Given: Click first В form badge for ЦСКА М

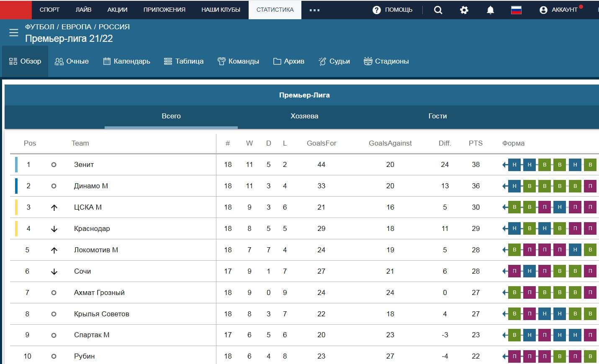Looking at the screenshot, I should [514, 208].
